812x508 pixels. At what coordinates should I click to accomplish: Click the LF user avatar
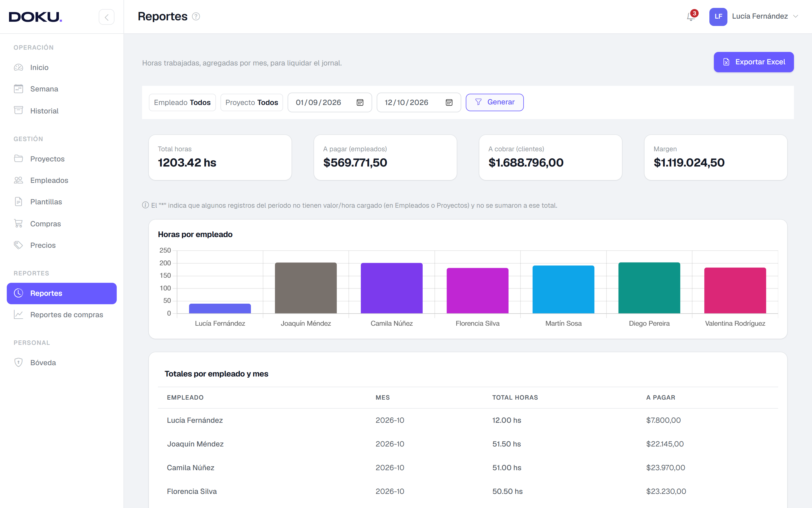pos(718,17)
